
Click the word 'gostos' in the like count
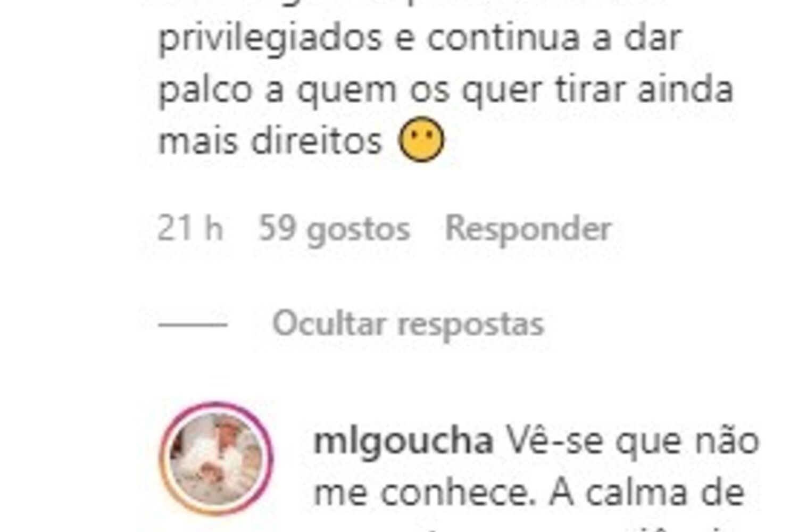pyautogui.click(x=359, y=231)
